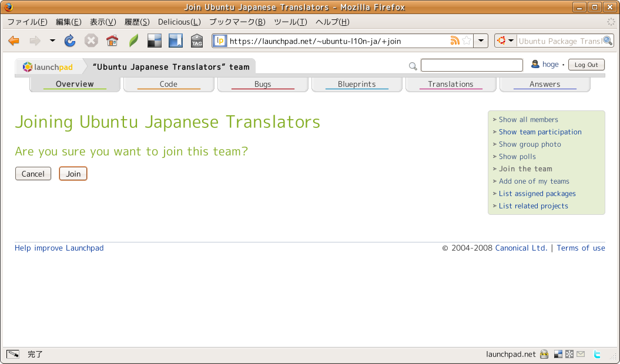Open the ツール(T) menu
Image resolution: width=620 pixels, height=364 pixels.
[290, 22]
